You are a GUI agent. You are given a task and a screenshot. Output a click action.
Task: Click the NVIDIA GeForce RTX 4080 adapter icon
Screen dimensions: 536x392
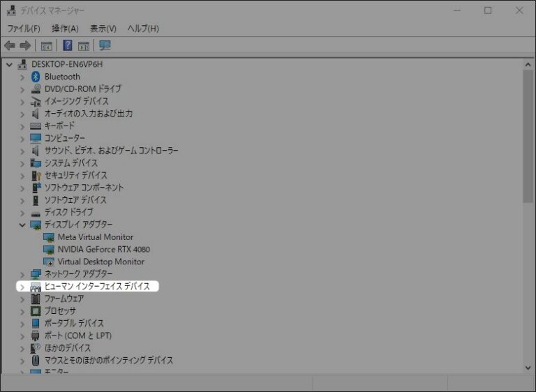[x=49, y=249]
